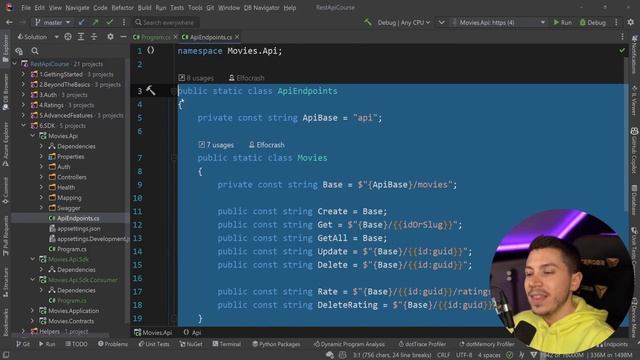The height and width of the screenshot is (360, 640).
Task: Open the Dynamic Program Analysis window
Action: tap(349, 344)
